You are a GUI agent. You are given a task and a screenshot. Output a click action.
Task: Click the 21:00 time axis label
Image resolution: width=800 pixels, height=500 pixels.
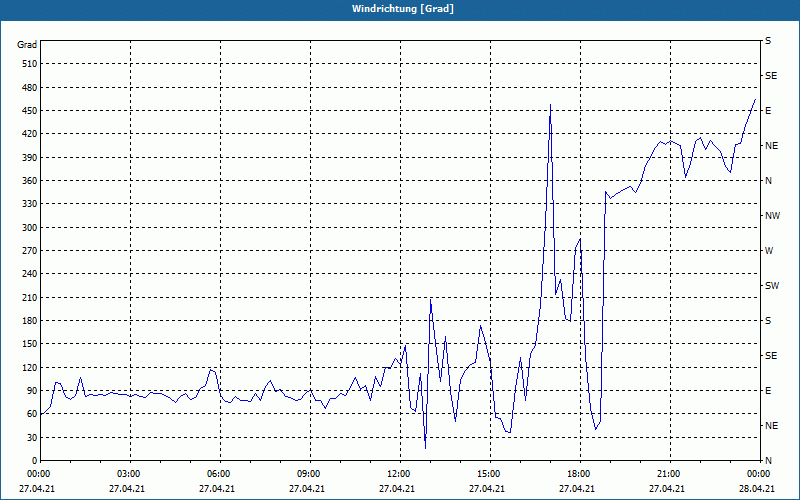(x=667, y=474)
